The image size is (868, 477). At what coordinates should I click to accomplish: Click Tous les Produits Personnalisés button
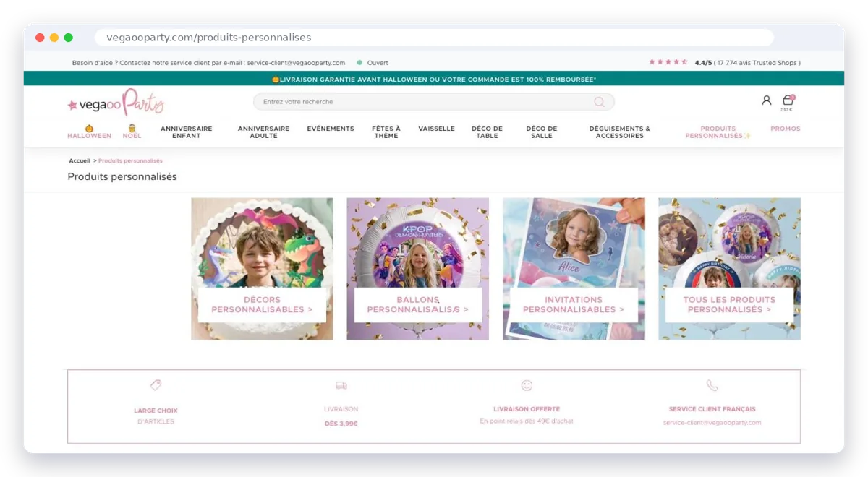coord(729,305)
